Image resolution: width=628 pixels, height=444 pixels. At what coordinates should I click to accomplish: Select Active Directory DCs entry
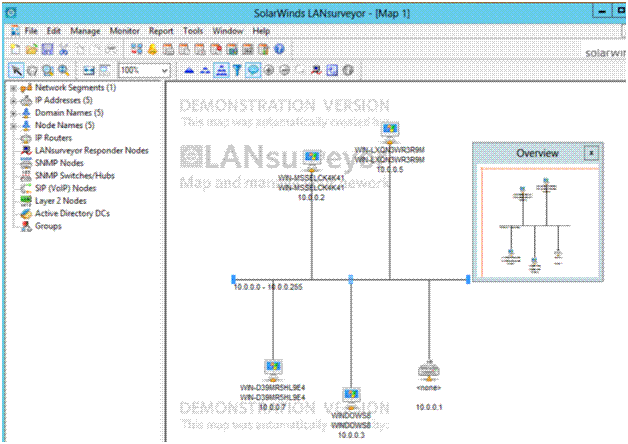(x=72, y=213)
